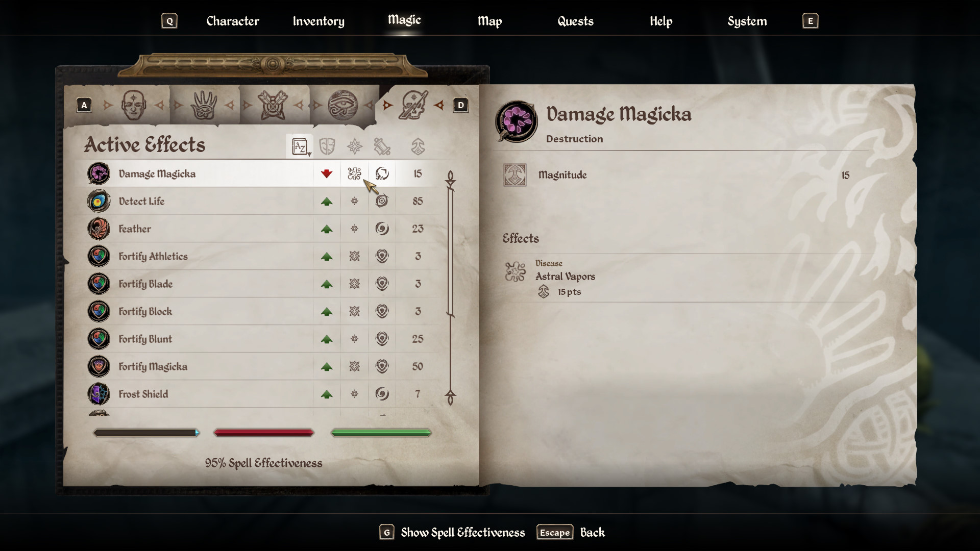Sort effects by the scroll column icon
Image resolution: width=980 pixels, height=551 pixels.
pyautogui.click(x=382, y=146)
